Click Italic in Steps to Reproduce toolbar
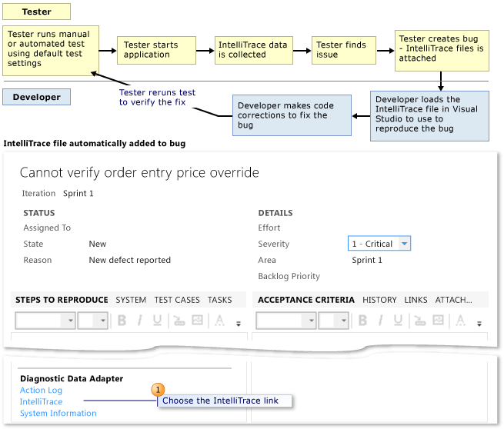Screen dimensions: 504x429 point(140,320)
